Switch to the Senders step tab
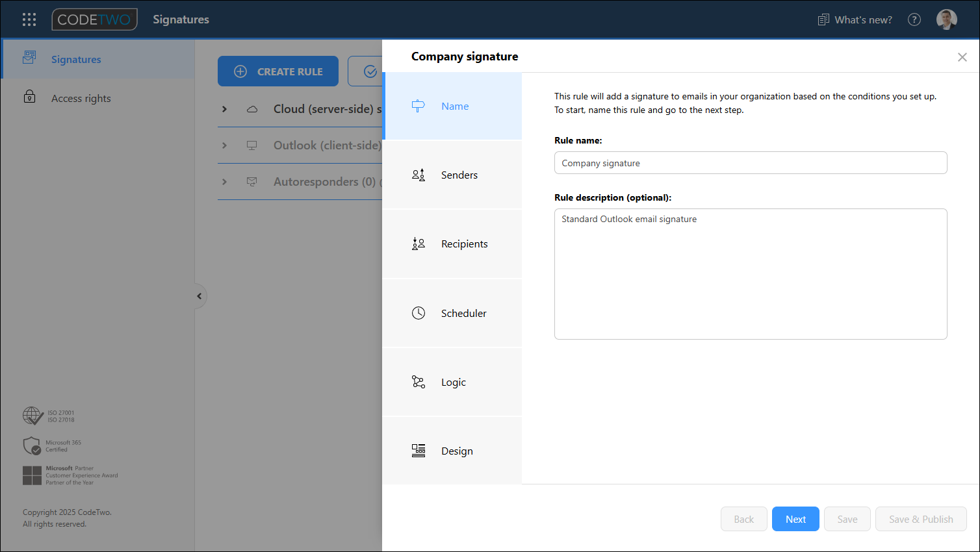The height and width of the screenshot is (552, 980). click(452, 175)
